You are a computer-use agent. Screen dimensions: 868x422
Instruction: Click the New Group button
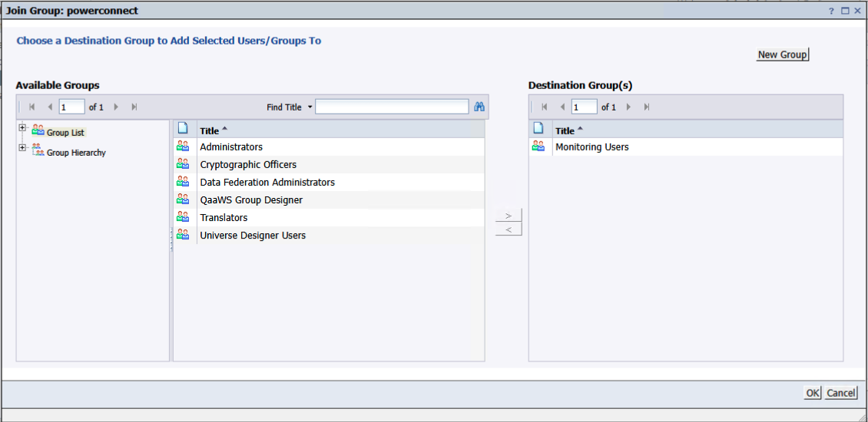pyautogui.click(x=782, y=54)
